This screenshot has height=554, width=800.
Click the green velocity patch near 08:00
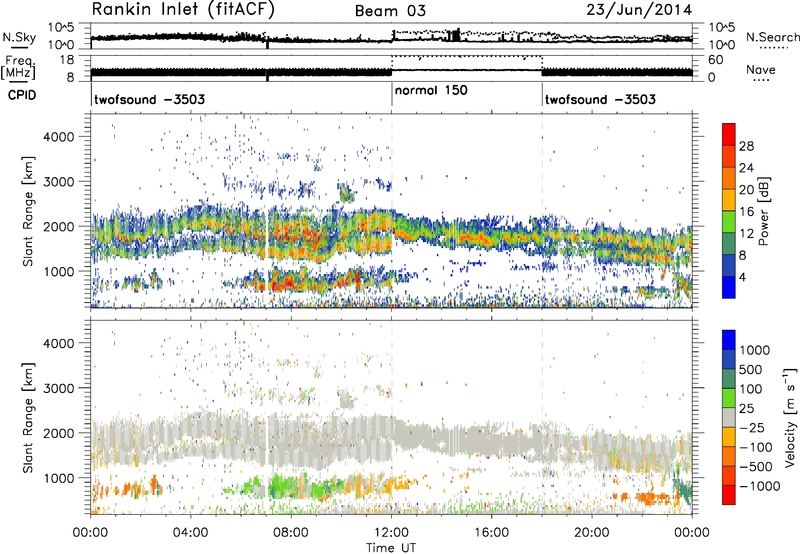[286, 486]
